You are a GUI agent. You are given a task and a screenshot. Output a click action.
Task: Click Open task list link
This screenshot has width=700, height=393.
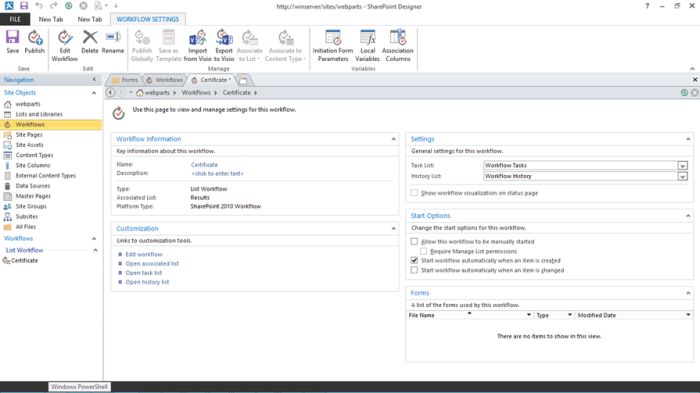tap(143, 273)
